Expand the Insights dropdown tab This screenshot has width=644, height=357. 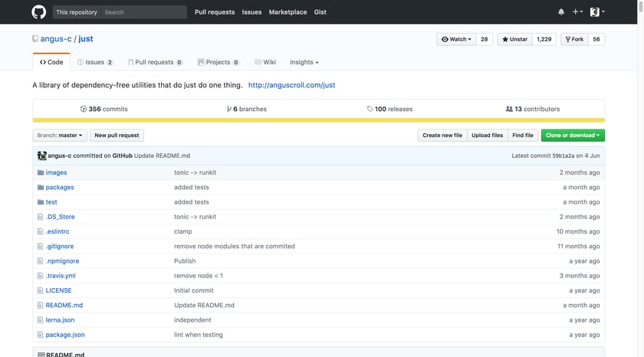304,62
